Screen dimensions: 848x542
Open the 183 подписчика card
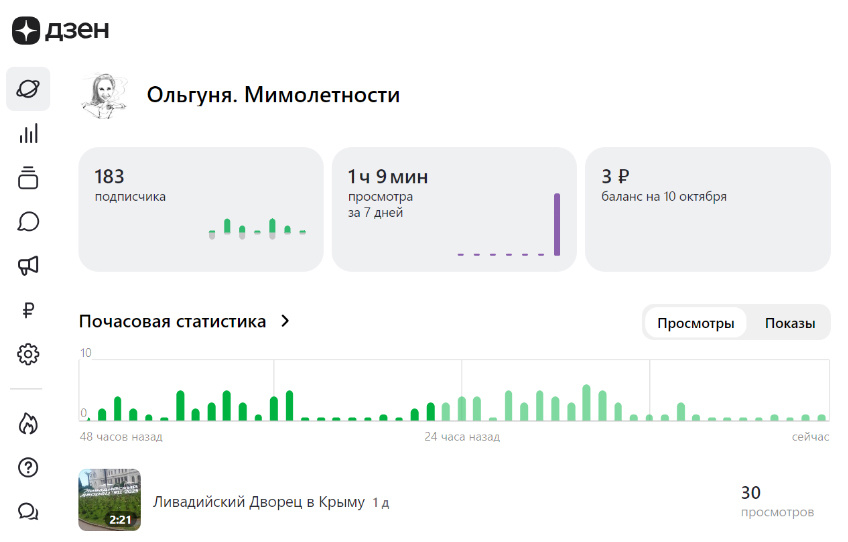pos(201,209)
